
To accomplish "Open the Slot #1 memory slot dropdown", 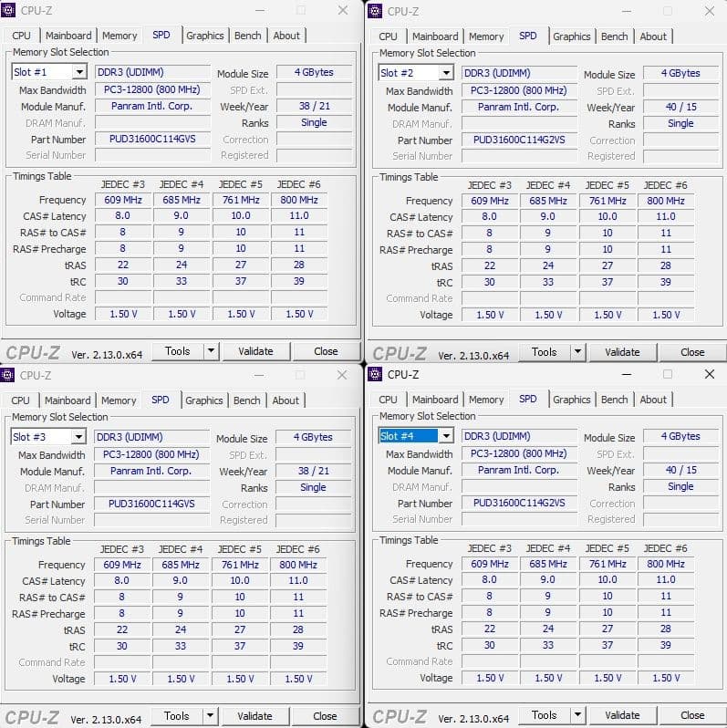I will click(80, 72).
